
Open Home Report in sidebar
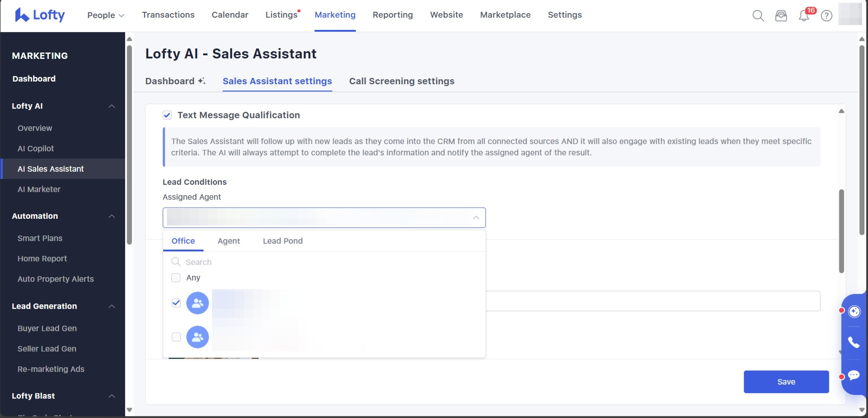[x=42, y=259]
